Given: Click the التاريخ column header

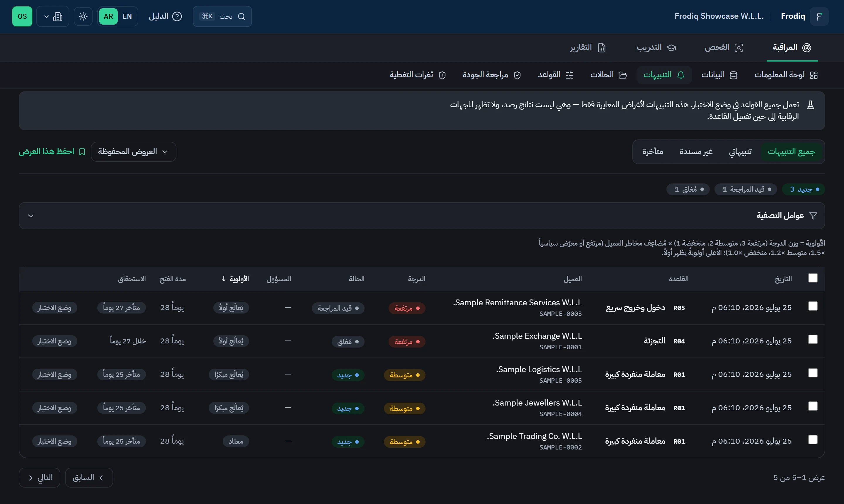Looking at the screenshot, I should click(783, 279).
